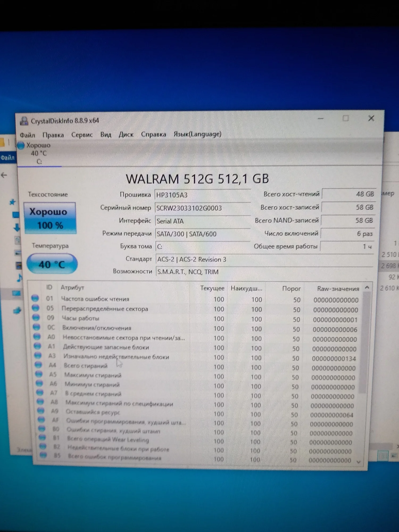Click the status icon for attribute A5
The height and width of the screenshot is (532, 399).
[x=39, y=374]
